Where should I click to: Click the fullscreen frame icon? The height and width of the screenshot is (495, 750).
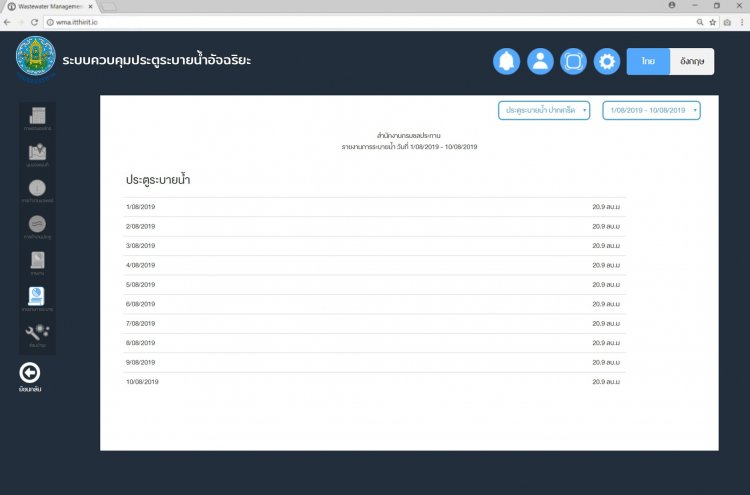[x=573, y=61]
